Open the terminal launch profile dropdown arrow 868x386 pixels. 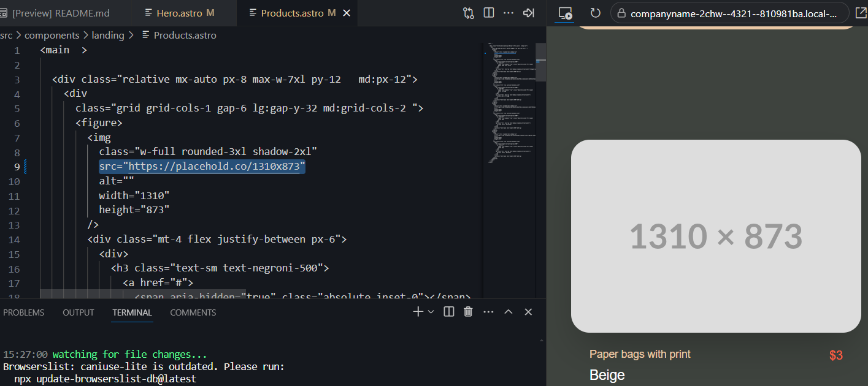coord(431,312)
